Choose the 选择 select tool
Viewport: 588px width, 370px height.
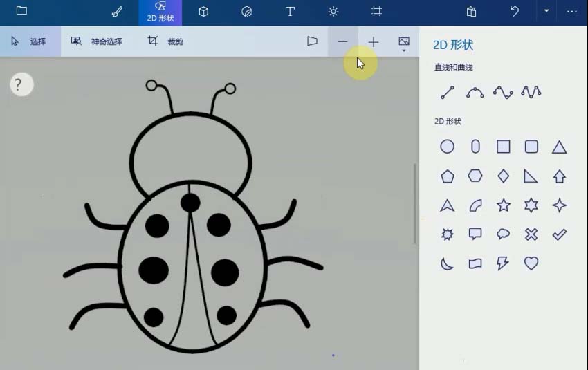[29, 41]
